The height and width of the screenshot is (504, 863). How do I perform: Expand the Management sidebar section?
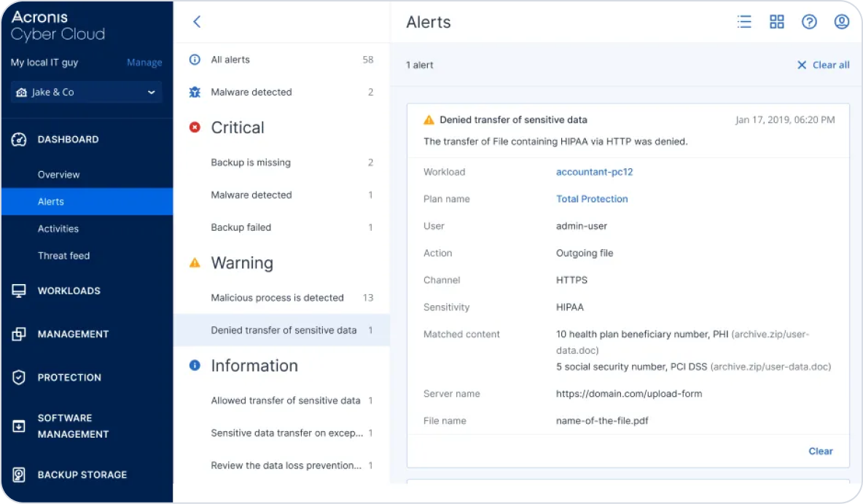73,334
